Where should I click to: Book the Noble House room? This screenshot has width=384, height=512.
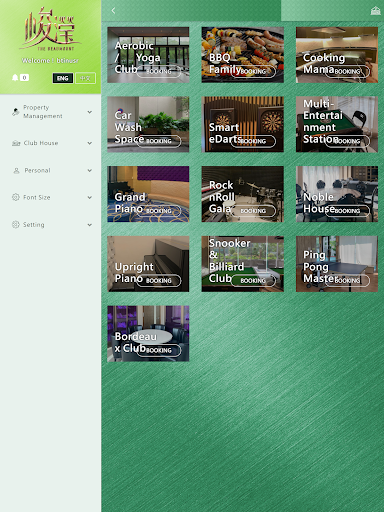(347, 211)
